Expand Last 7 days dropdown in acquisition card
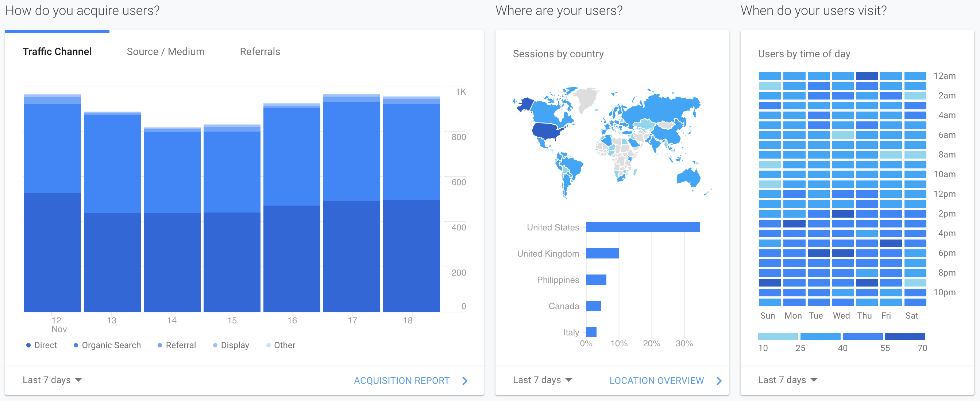The image size is (980, 401). pyautogui.click(x=52, y=380)
